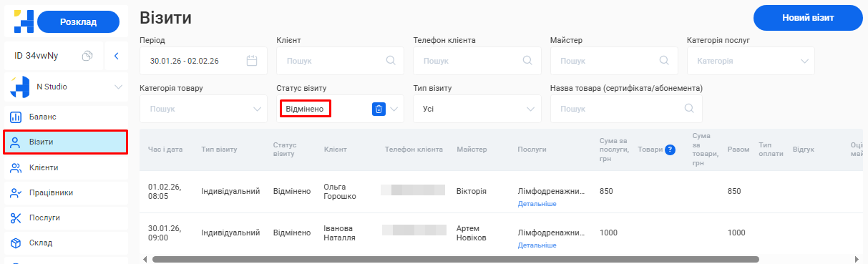Viewport: 868px width, 264px height.
Task: Click search icon in Майстер field
Action: click(x=663, y=61)
